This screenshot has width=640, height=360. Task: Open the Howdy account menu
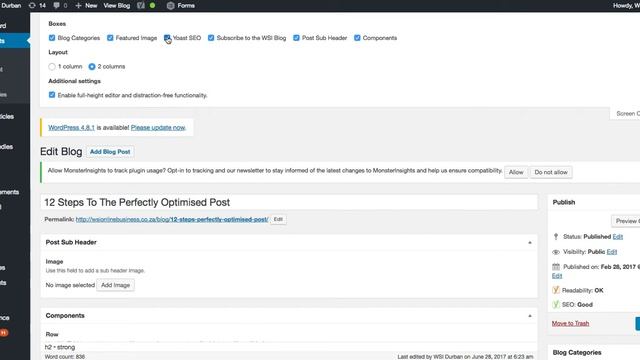626,6
